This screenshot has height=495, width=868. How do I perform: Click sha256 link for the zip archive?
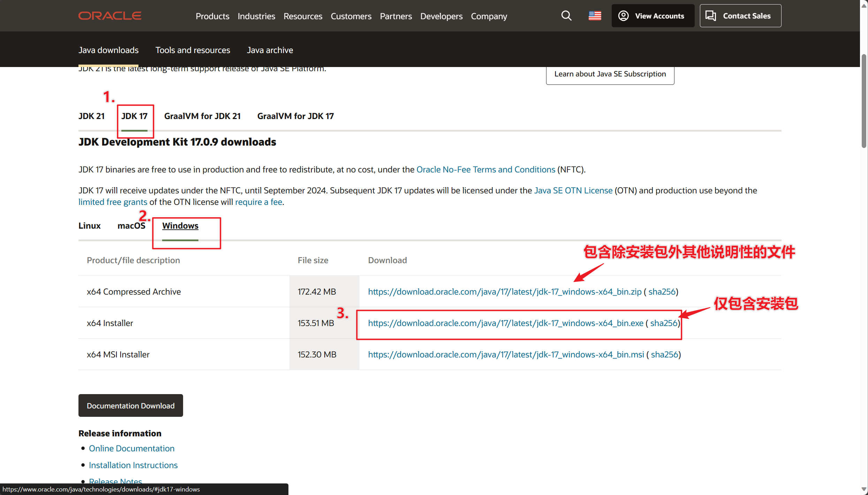tap(662, 291)
